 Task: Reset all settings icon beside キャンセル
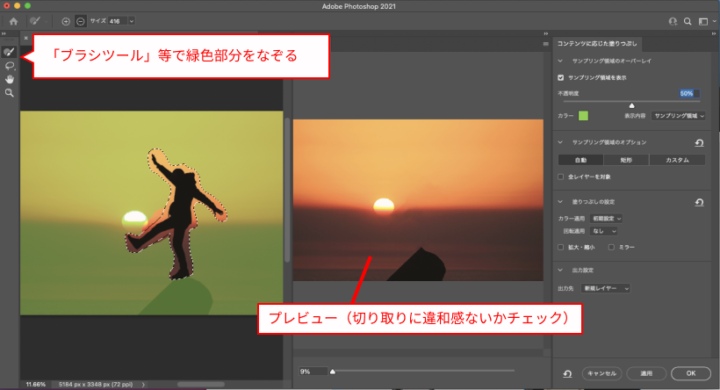point(568,373)
